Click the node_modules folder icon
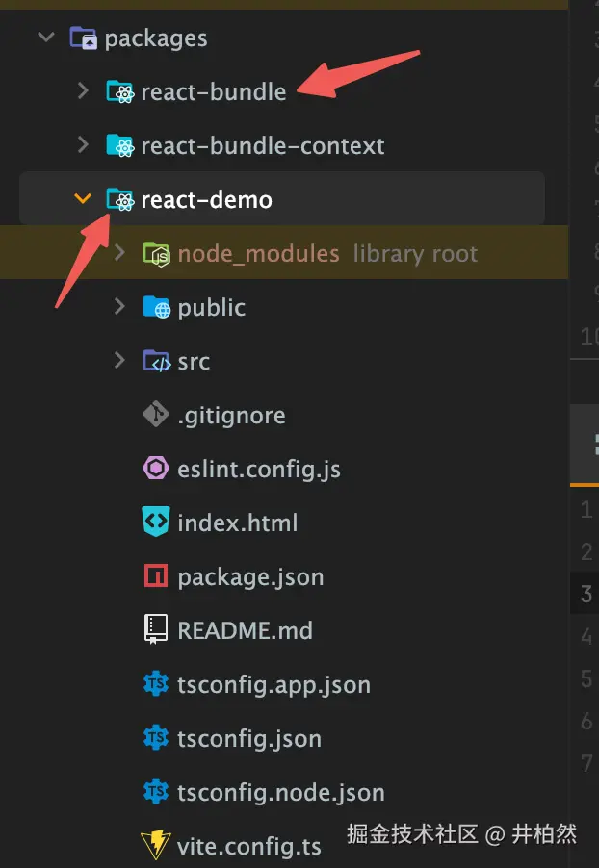Image resolution: width=599 pixels, height=868 pixels. click(x=156, y=254)
